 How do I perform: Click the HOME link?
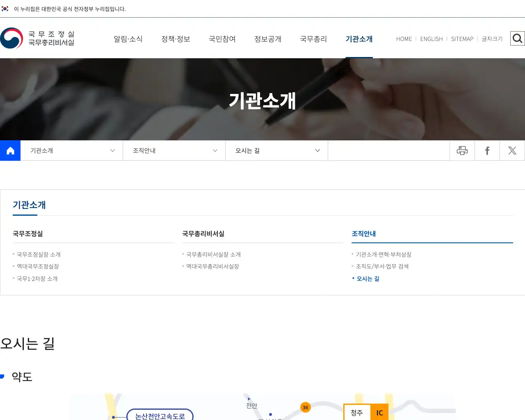[404, 39]
